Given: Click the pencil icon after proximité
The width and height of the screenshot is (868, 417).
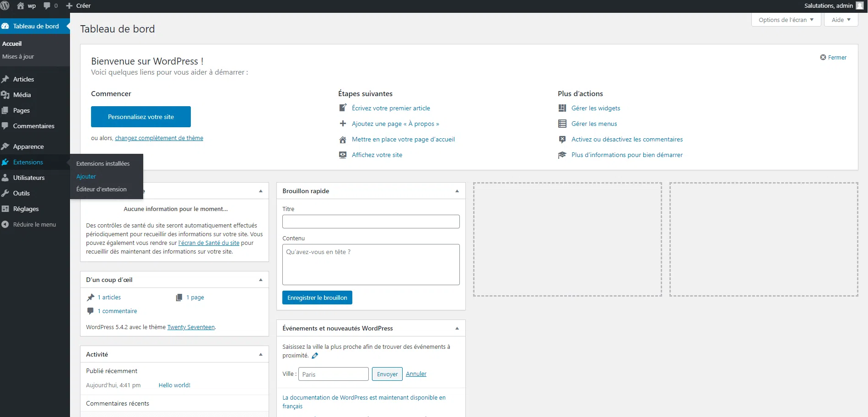Looking at the screenshot, I should tap(315, 356).
